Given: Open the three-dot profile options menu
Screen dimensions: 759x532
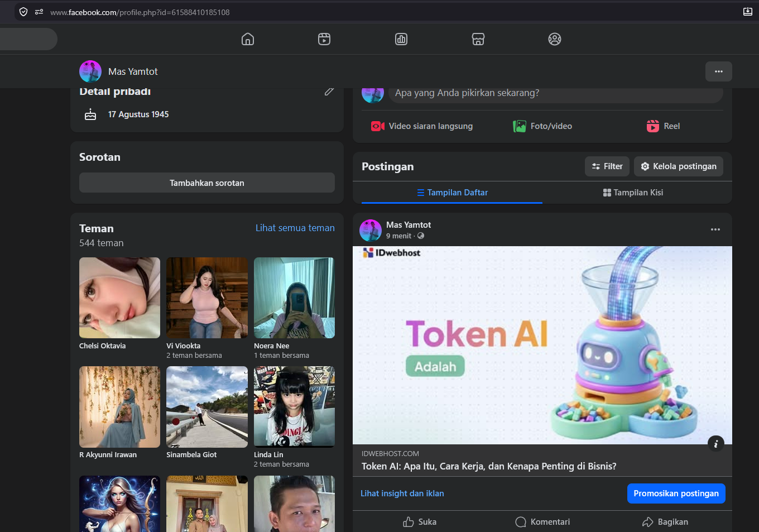Looking at the screenshot, I should pyautogui.click(x=719, y=71).
